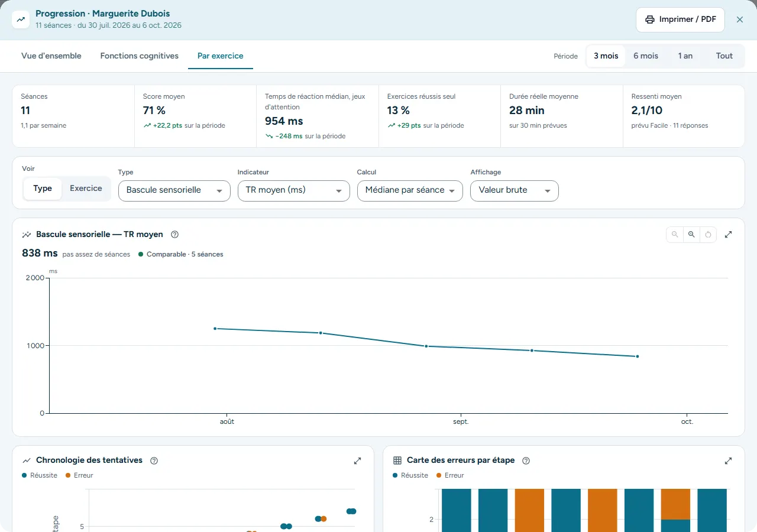
Task: Click the Imprimer / PDF button
Action: (680, 20)
